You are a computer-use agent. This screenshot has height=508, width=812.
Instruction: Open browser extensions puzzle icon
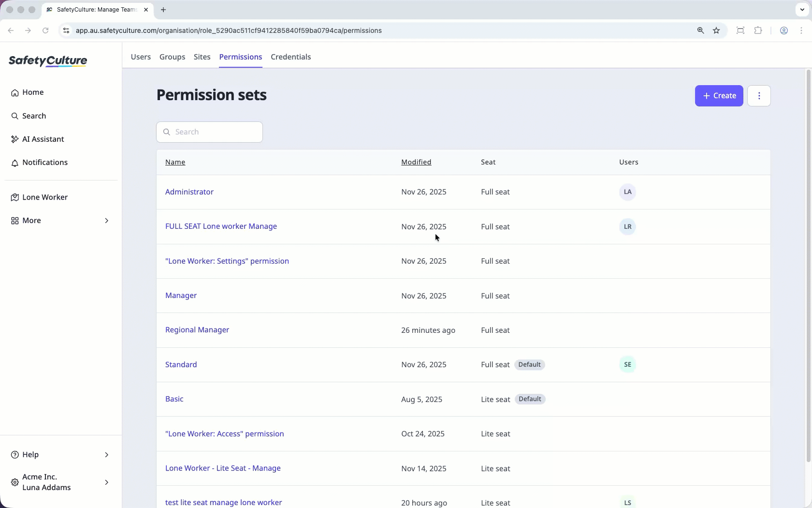tap(758, 30)
